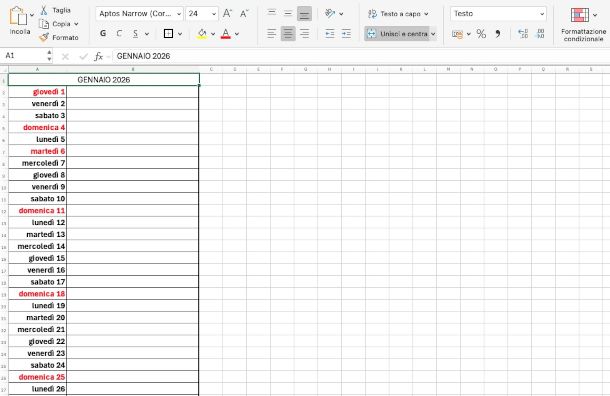Apply percent style
Image resolution: width=610 pixels, height=396 pixels.
481,34
